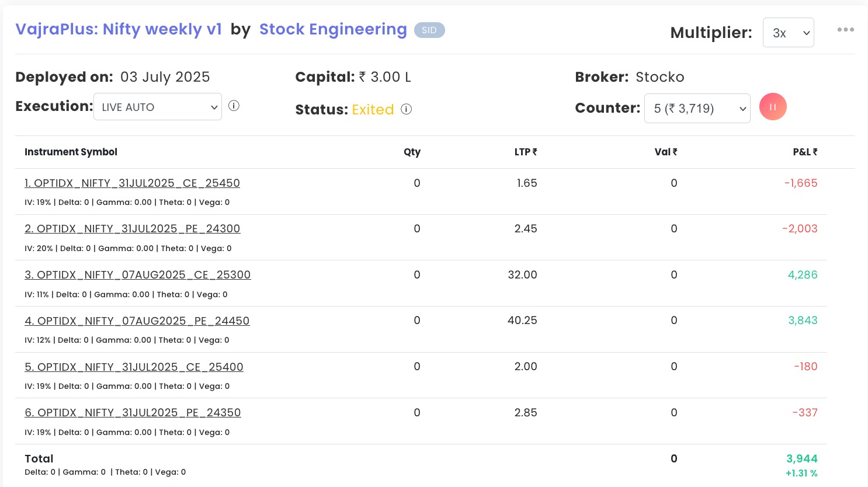
Task: Click the LTP column header
Action: coord(525,152)
